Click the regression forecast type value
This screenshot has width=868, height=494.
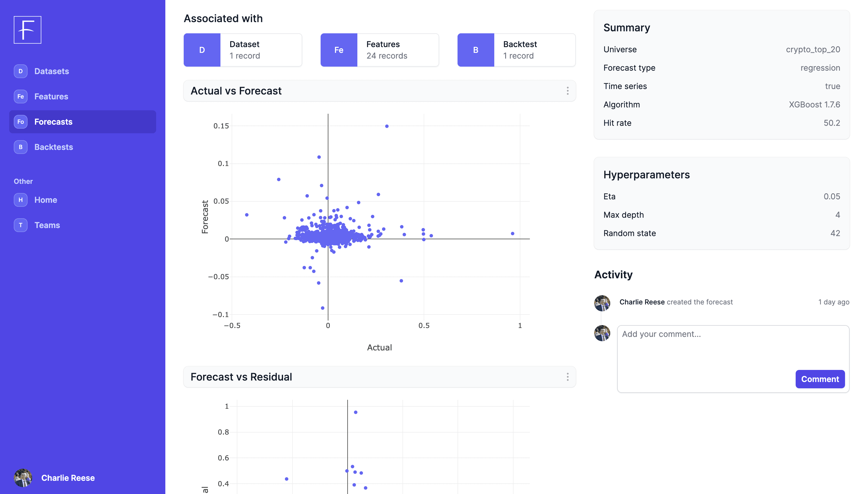(x=820, y=68)
